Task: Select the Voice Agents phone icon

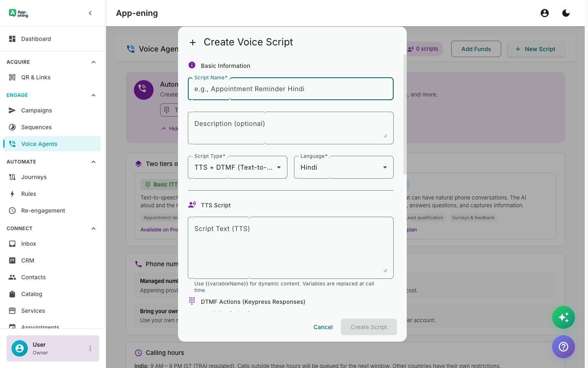Action: (13, 144)
